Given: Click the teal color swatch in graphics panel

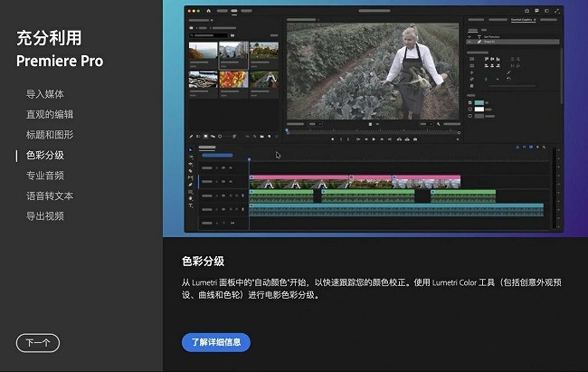Looking at the screenshot, I should (479, 102).
